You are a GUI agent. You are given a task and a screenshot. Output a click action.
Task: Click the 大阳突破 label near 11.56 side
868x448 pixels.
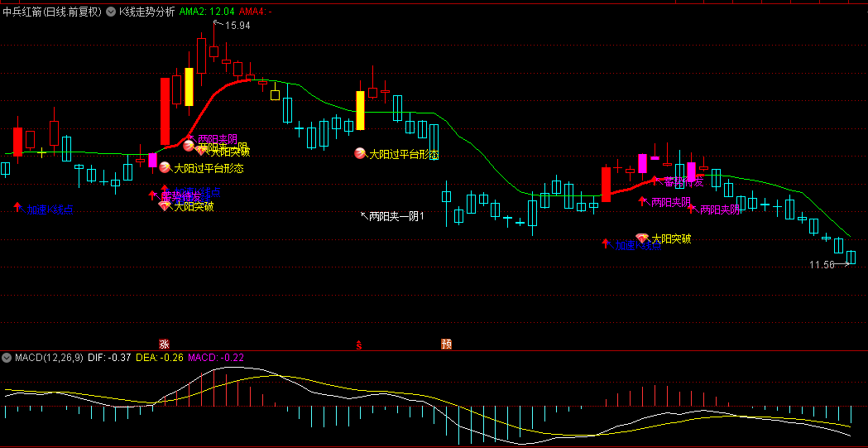[x=671, y=238]
